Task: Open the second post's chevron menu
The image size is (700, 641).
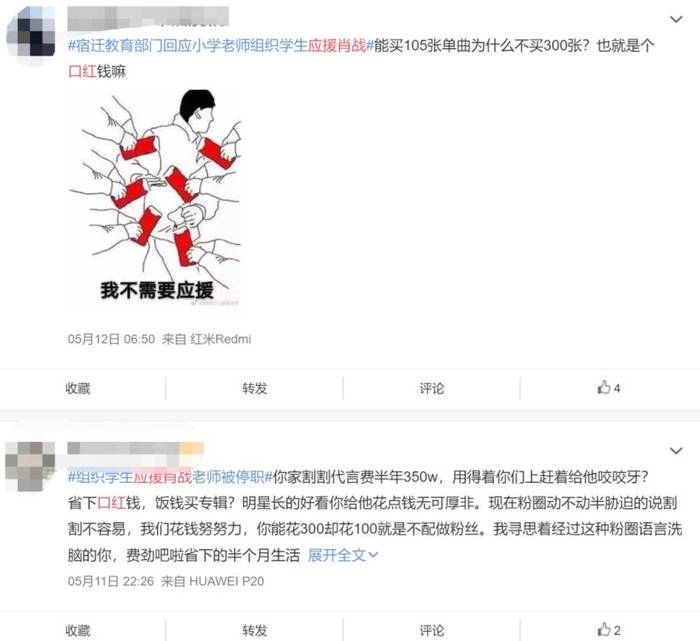Action: tap(676, 451)
